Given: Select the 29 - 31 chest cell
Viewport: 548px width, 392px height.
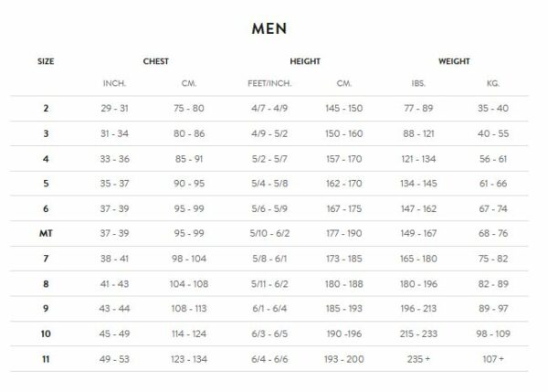Looking at the screenshot, I should 114,109.
